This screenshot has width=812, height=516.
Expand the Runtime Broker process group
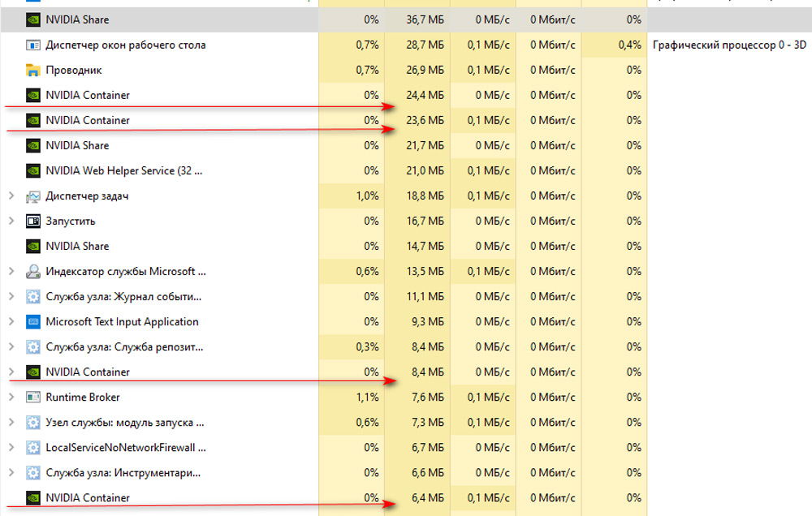pos(11,397)
